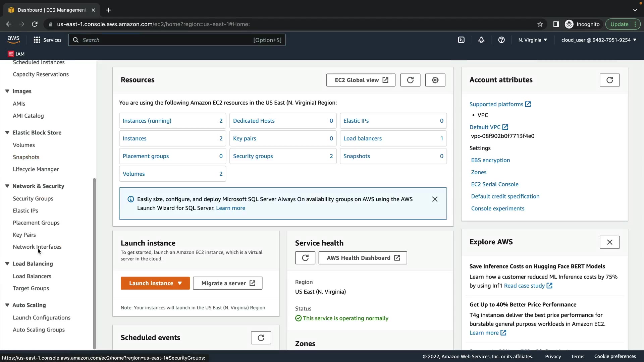This screenshot has width=644, height=362.
Task: Refresh Service health section
Action: pos(305,258)
